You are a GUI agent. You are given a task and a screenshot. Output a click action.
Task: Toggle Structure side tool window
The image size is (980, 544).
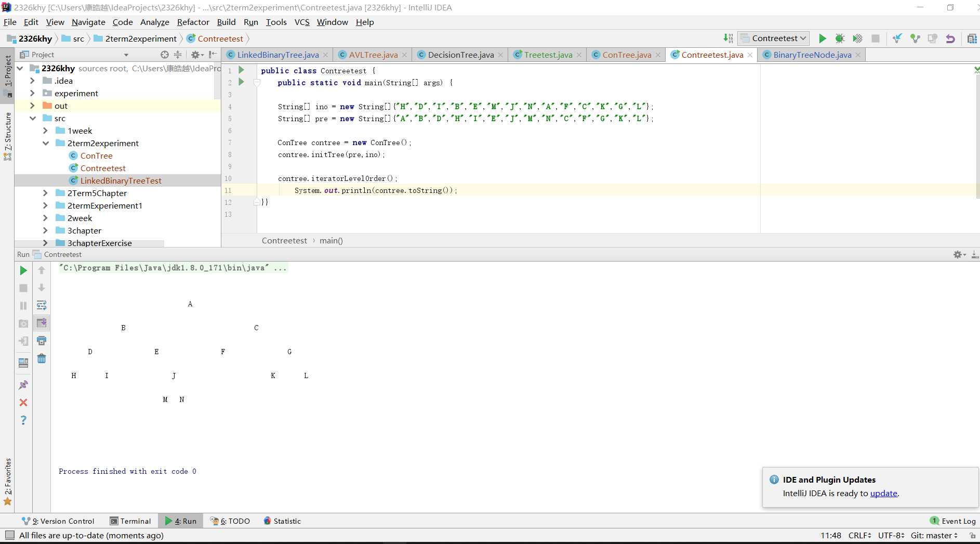point(7,136)
